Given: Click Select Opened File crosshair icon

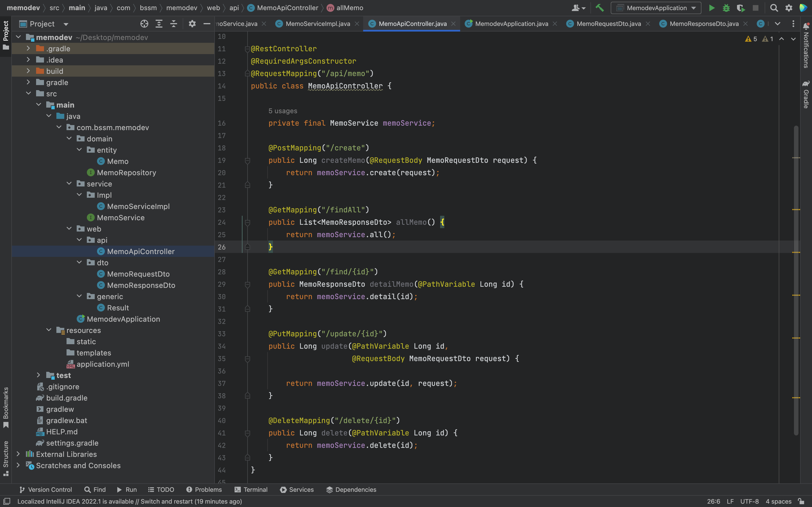Looking at the screenshot, I should click(144, 24).
